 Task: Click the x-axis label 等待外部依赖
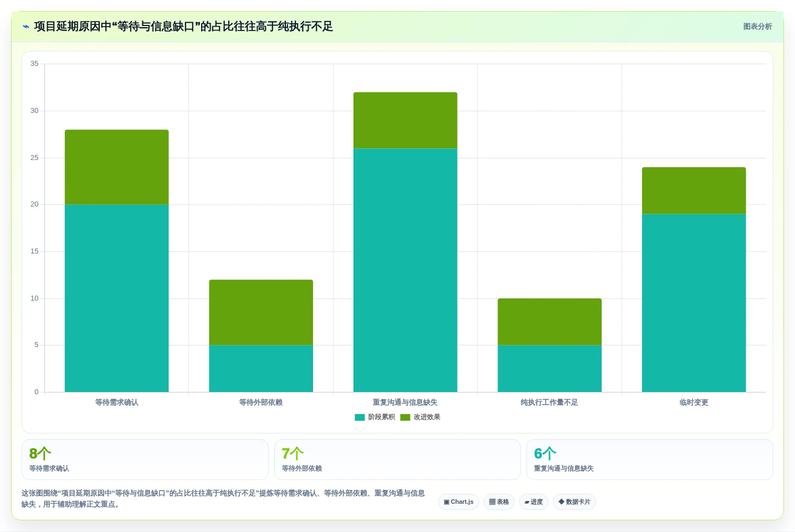pos(261,402)
